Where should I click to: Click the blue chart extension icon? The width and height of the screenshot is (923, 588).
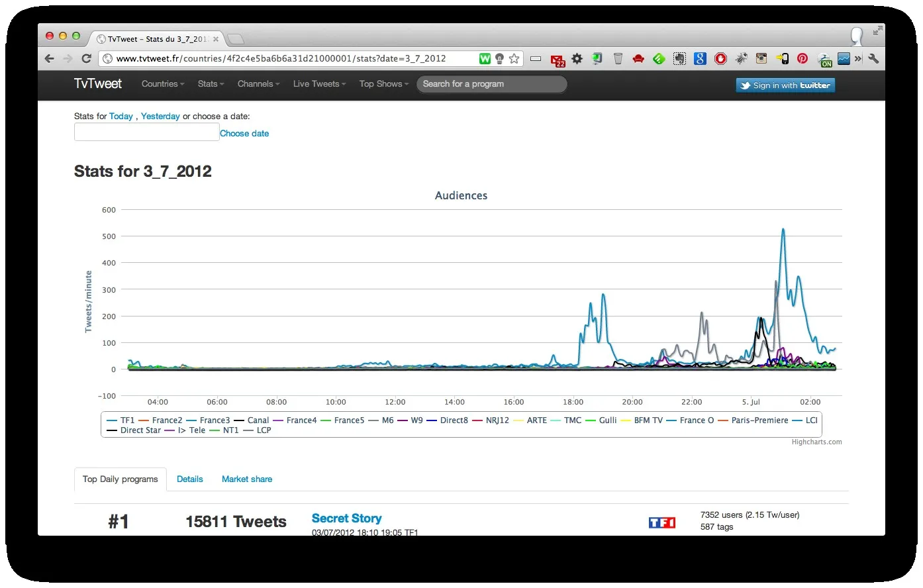(844, 59)
